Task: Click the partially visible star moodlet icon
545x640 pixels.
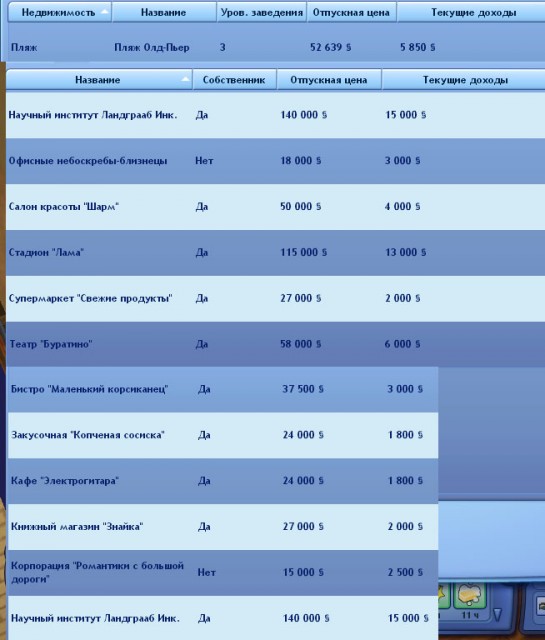Action: [x=443, y=596]
